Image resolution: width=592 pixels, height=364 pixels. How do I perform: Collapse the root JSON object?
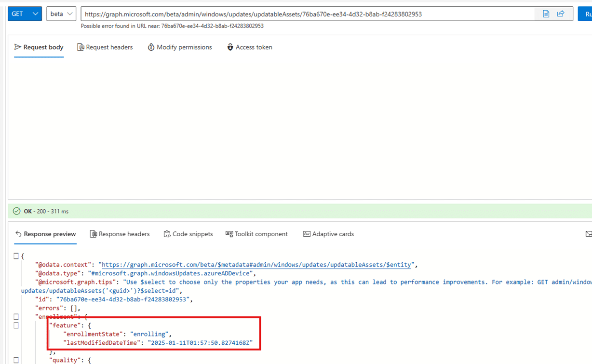pos(16,256)
